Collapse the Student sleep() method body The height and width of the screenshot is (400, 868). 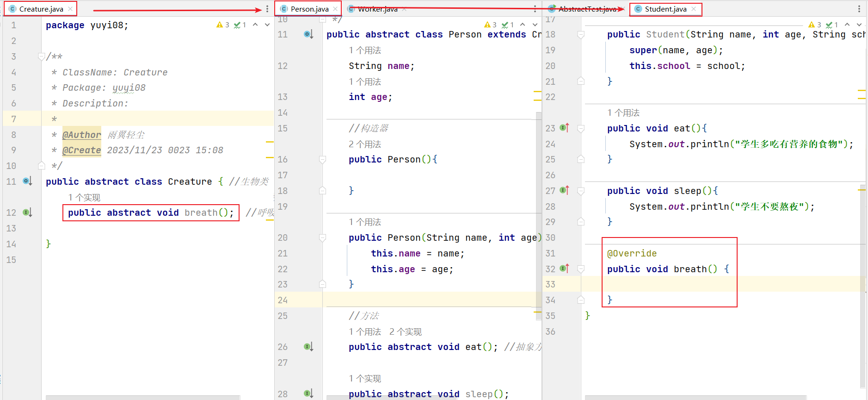581,191
